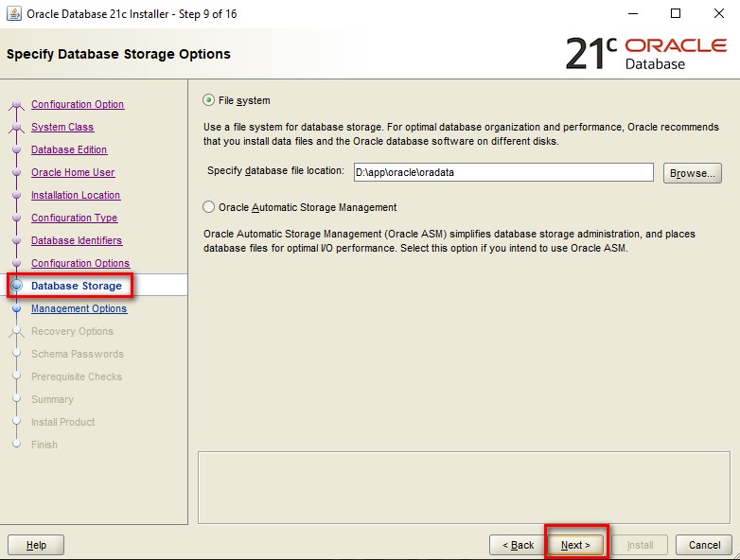Cancel the Oracle installation
740x560 pixels.
(x=704, y=545)
